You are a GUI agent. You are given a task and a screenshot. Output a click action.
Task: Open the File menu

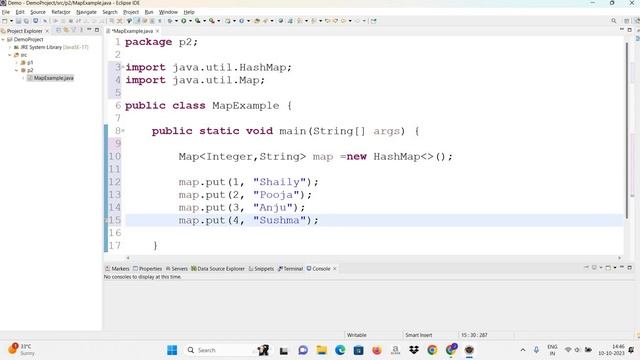[6, 12]
